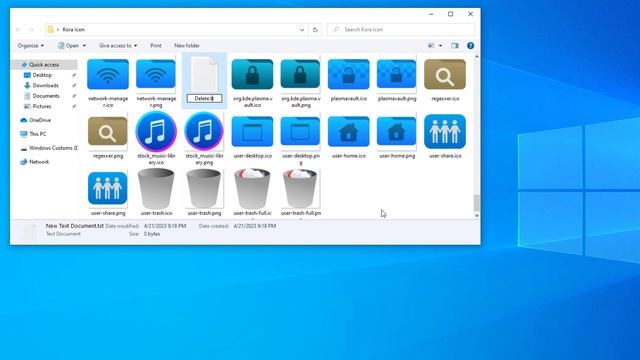The width and height of the screenshot is (640, 360).
Task: Open the Explorer help icon
Action: click(470, 46)
